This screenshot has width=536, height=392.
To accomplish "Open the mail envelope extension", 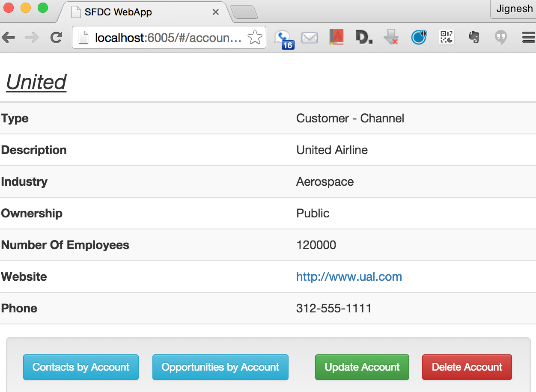I will click(310, 38).
